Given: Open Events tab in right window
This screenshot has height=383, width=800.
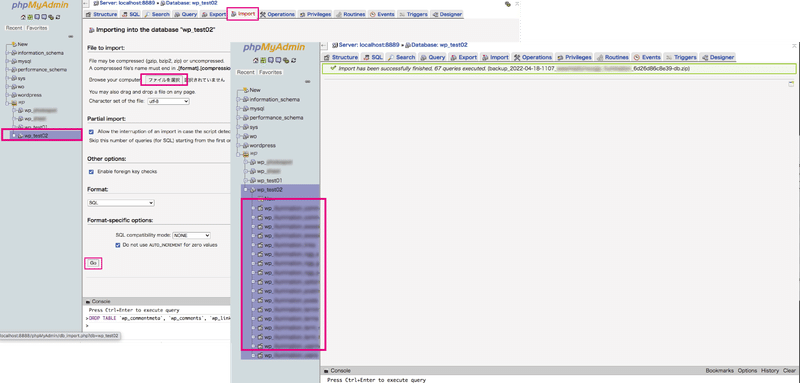Looking at the screenshot, I should [x=647, y=57].
